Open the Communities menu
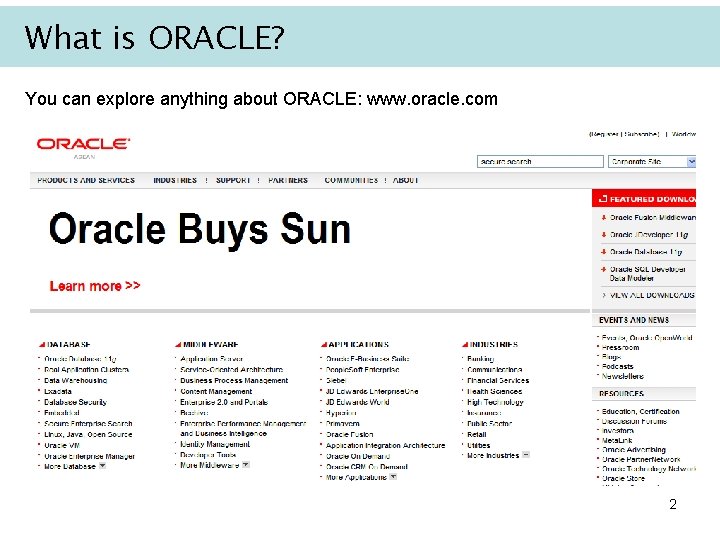The width and height of the screenshot is (720, 540). point(351,180)
